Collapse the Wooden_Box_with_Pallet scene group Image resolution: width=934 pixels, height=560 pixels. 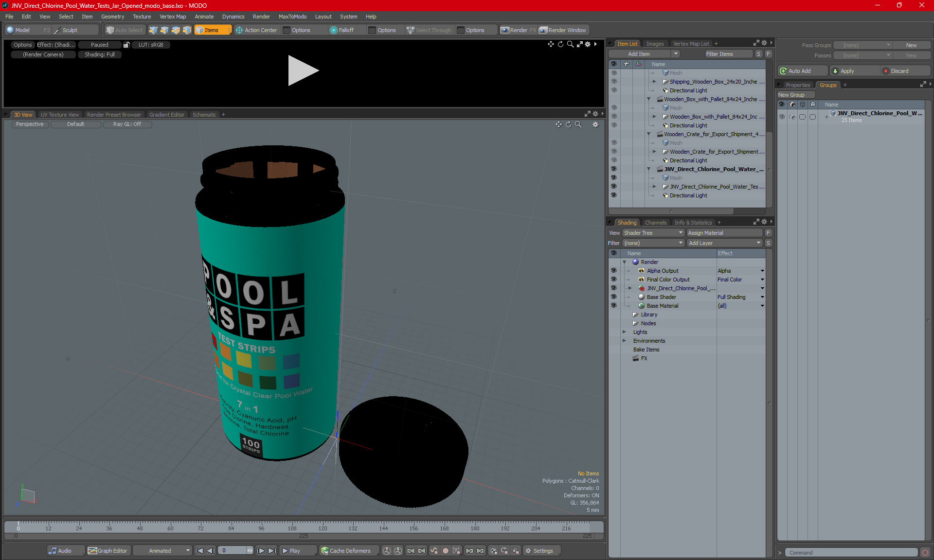pyautogui.click(x=648, y=99)
